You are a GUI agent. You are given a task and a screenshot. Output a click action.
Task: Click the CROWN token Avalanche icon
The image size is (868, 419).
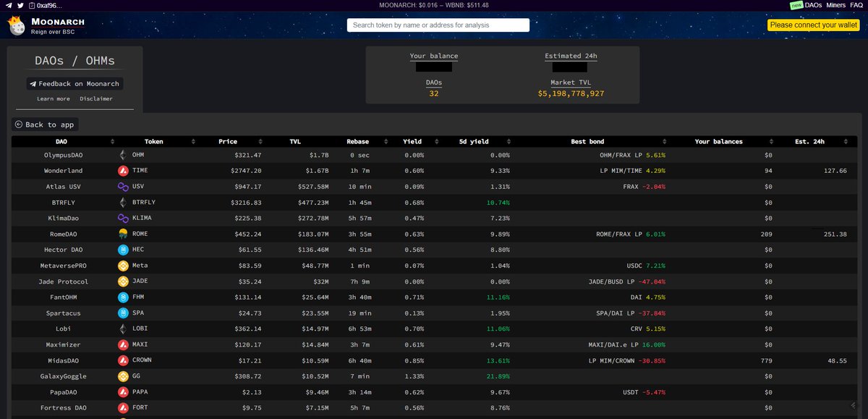(x=123, y=360)
